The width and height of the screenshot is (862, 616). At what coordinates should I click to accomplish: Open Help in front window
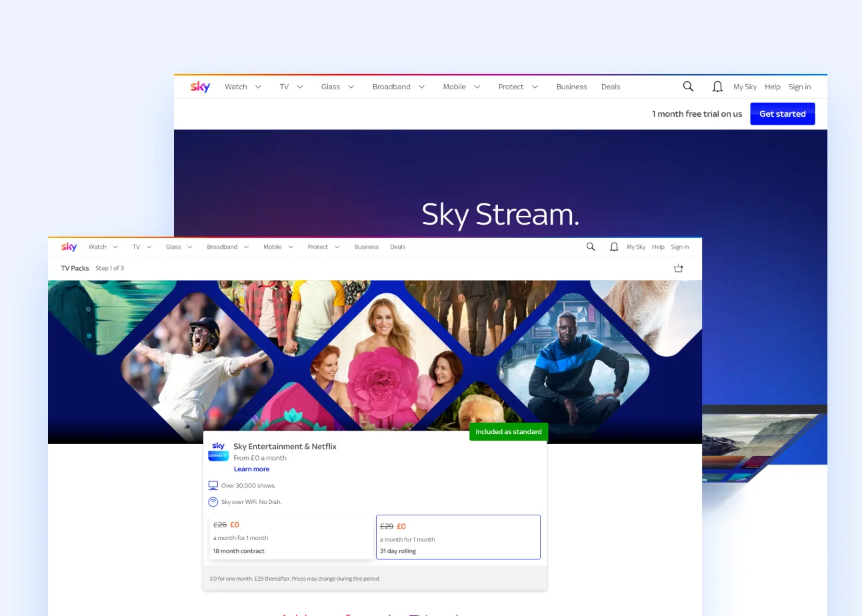coord(658,247)
